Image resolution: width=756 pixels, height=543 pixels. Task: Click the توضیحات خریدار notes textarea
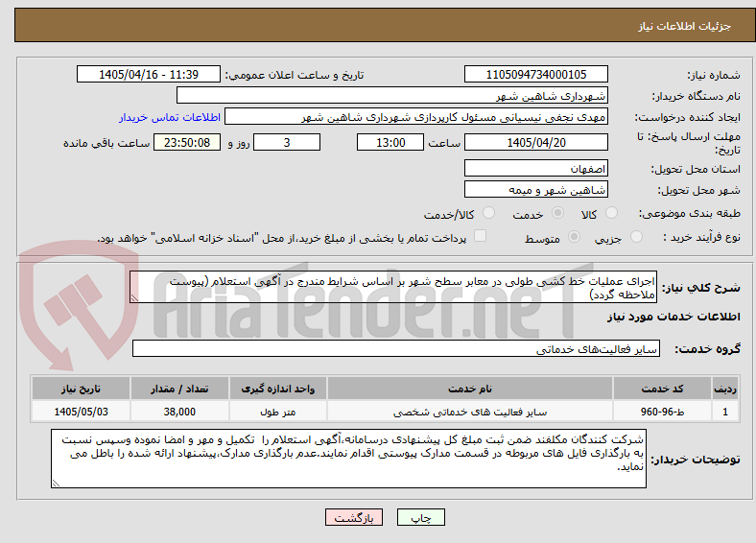pyautogui.click(x=348, y=459)
